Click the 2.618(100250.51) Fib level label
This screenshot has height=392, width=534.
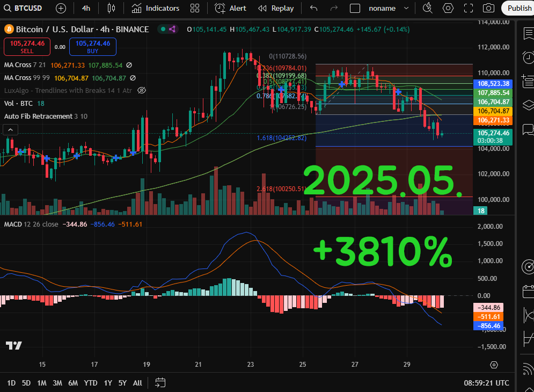click(x=281, y=188)
